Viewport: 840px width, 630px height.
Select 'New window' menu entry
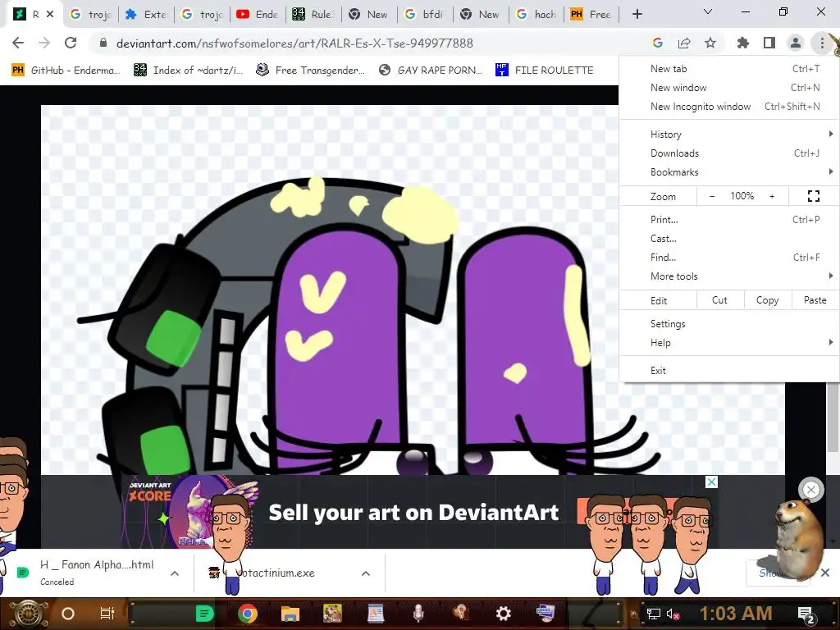(x=729, y=87)
